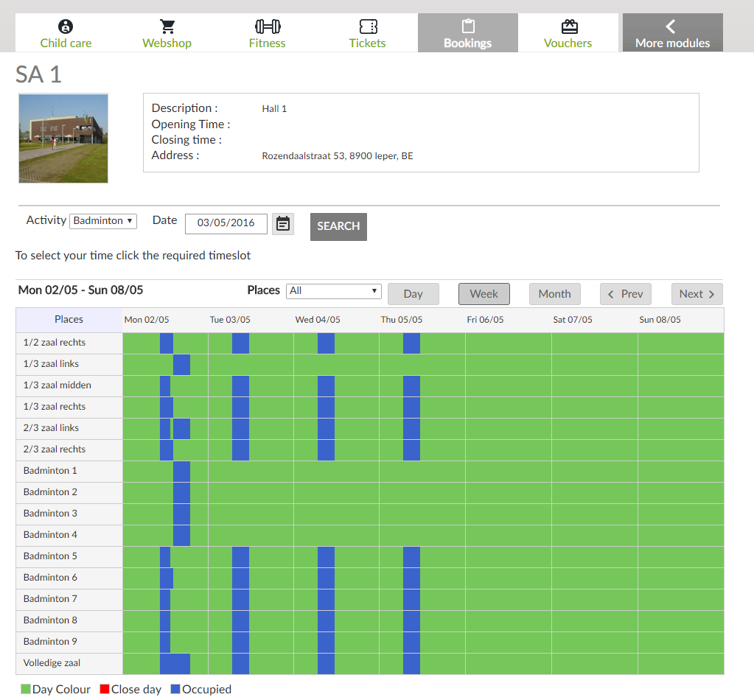Open the Child care module icon
Image resolution: width=754 pixels, height=700 pixels.
click(x=66, y=27)
